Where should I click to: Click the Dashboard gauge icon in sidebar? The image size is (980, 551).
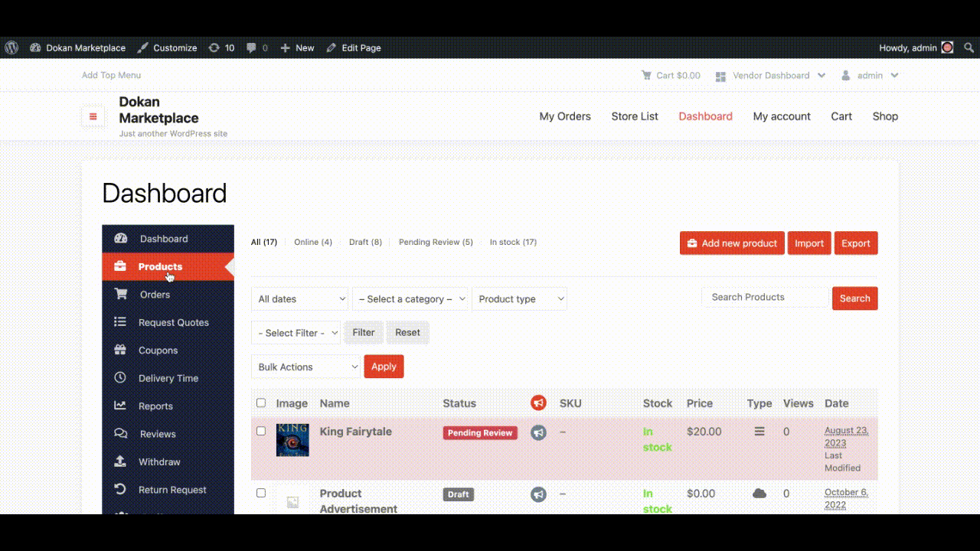[x=120, y=239]
